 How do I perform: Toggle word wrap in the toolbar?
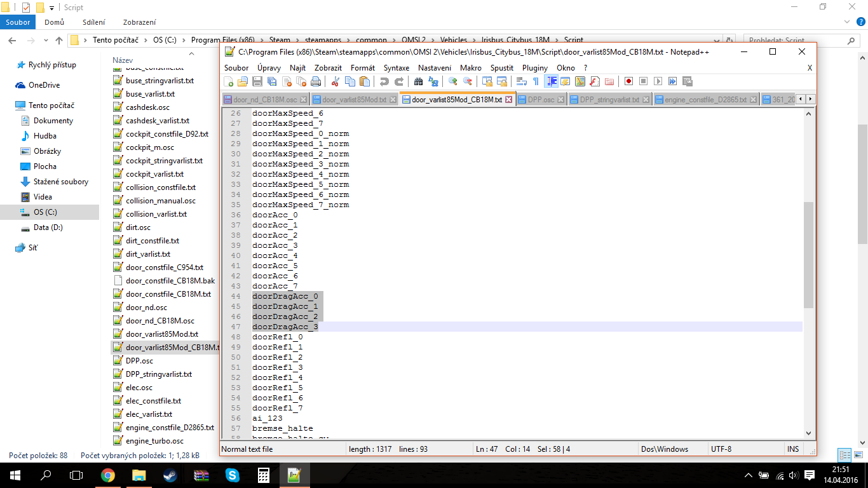tap(521, 81)
